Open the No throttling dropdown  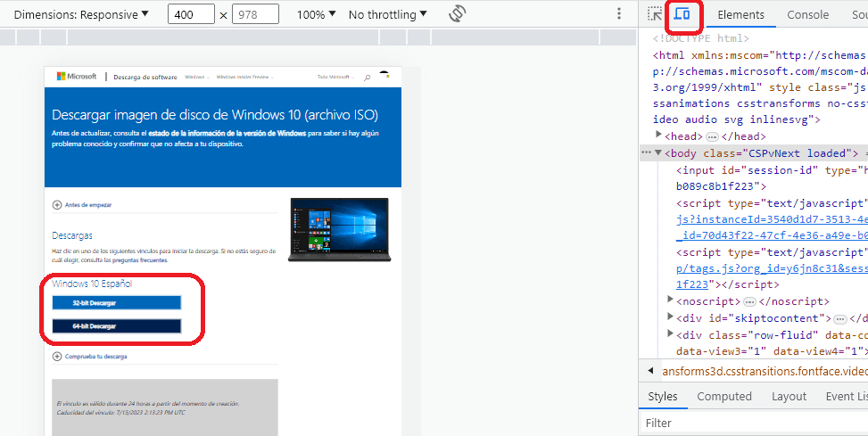[387, 14]
